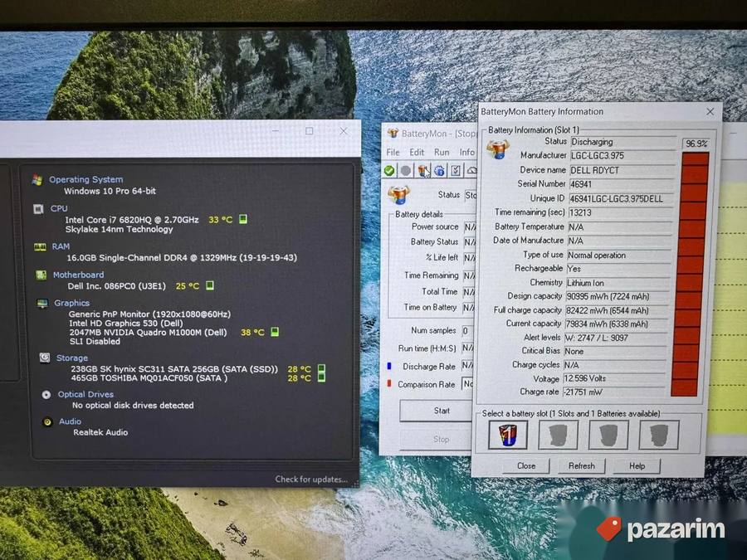The height and width of the screenshot is (560, 747).
Task: Open the File menu in BatteryMon
Action: [393, 153]
